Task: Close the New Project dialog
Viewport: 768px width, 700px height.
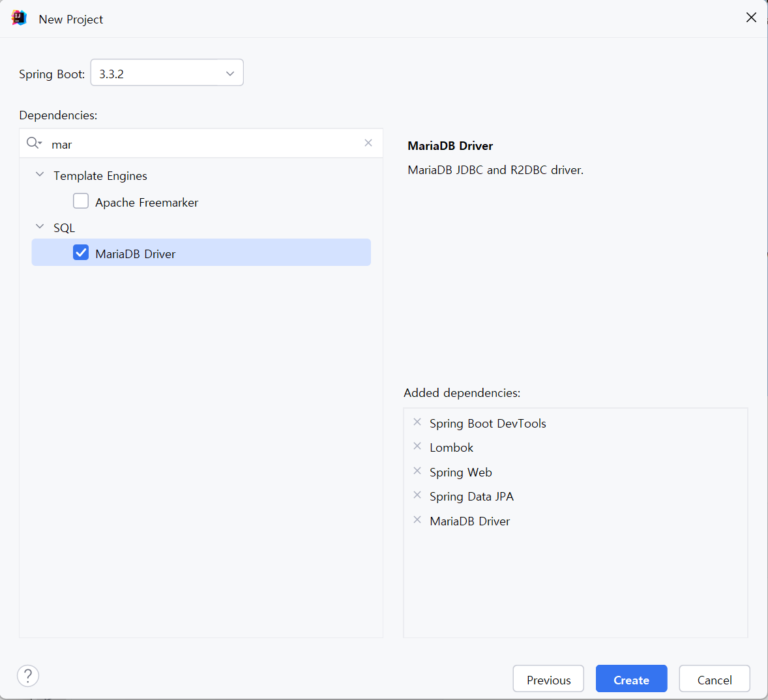Action: click(751, 18)
